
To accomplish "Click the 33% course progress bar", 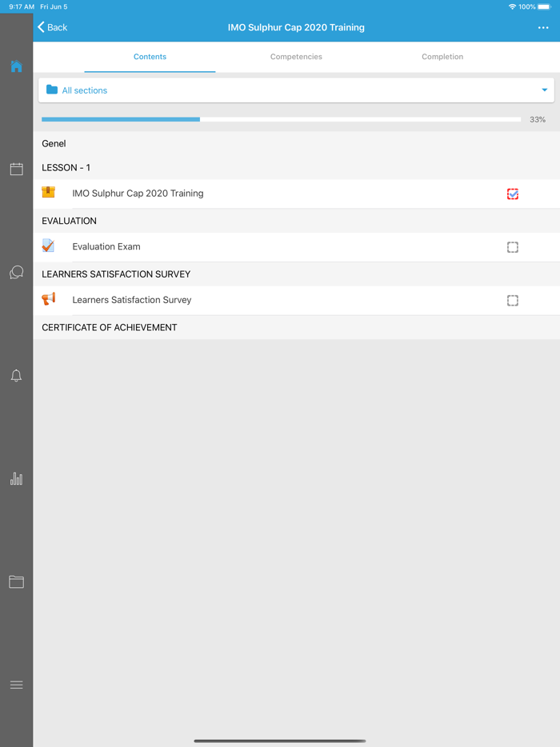I will (x=281, y=120).
